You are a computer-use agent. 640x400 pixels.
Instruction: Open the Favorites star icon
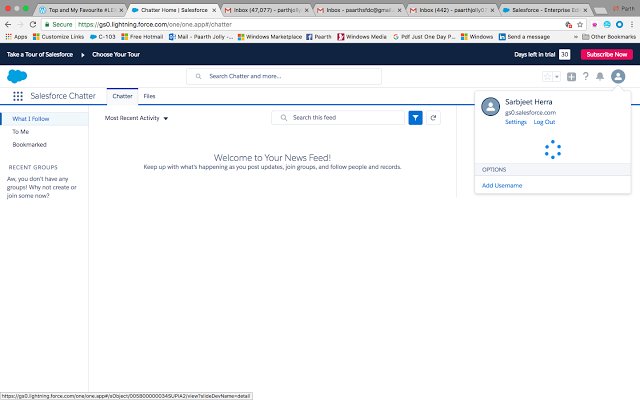point(547,76)
